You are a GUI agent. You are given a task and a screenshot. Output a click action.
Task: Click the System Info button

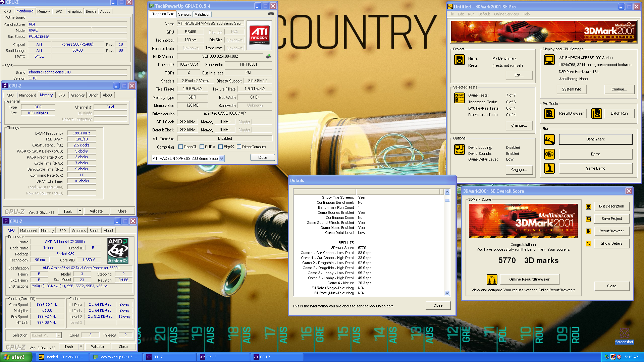pos(571,89)
